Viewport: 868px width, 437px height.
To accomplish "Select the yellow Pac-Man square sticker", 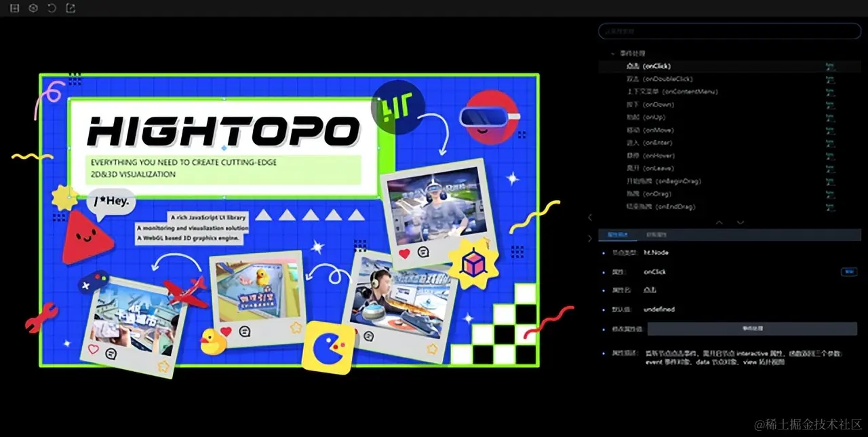I will pos(328,347).
